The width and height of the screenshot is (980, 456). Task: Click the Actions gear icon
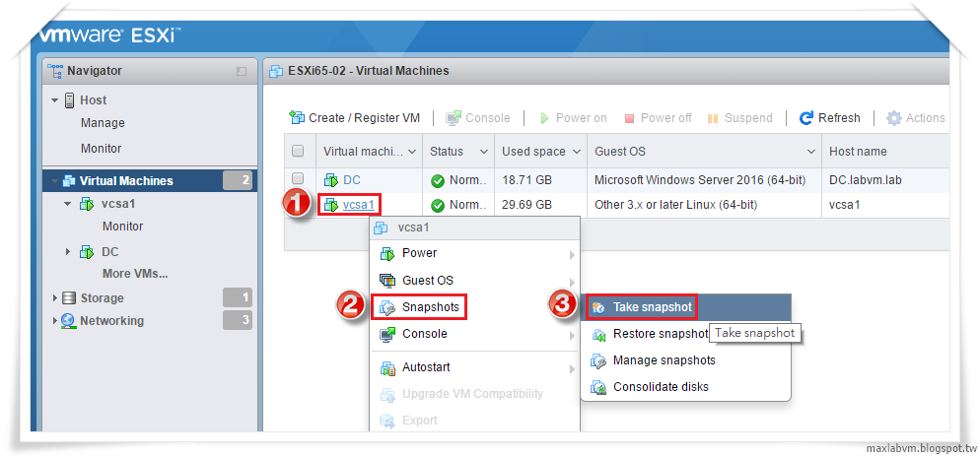point(894,118)
